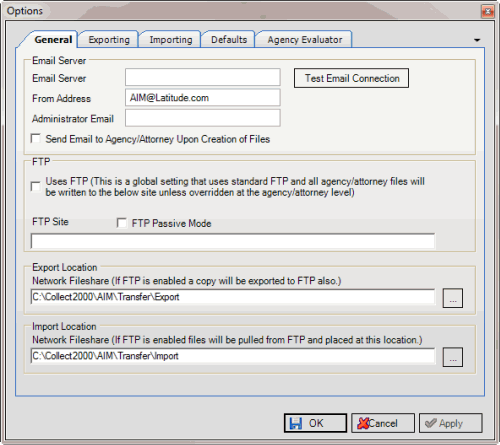The image size is (500, 445).
Task: Check FTP Passive Mode
Action: (x=122, y=223)
